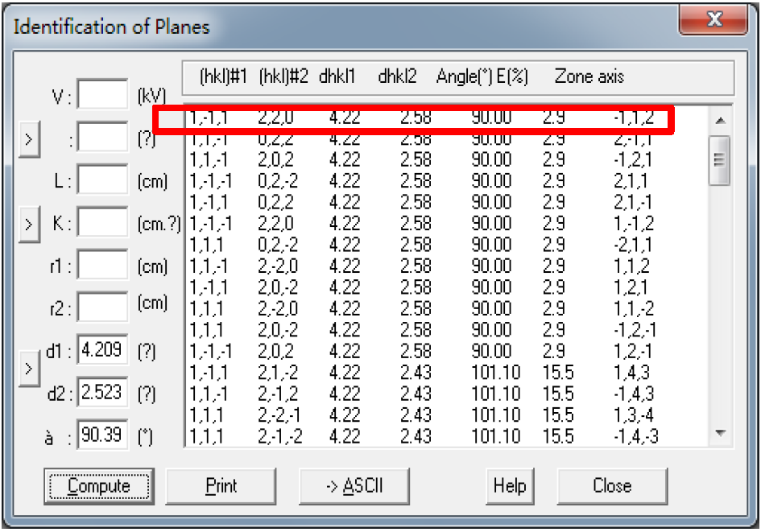Click the (hkl)#1 column header

point(223,76)
